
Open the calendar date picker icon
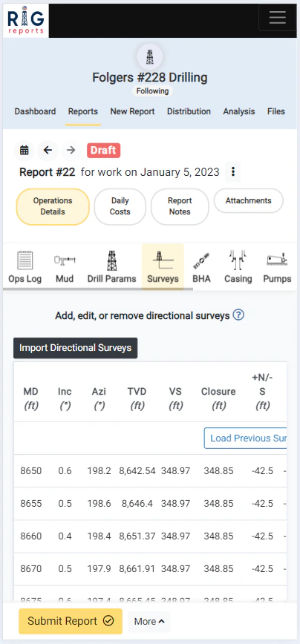click(x=25, y=151)
